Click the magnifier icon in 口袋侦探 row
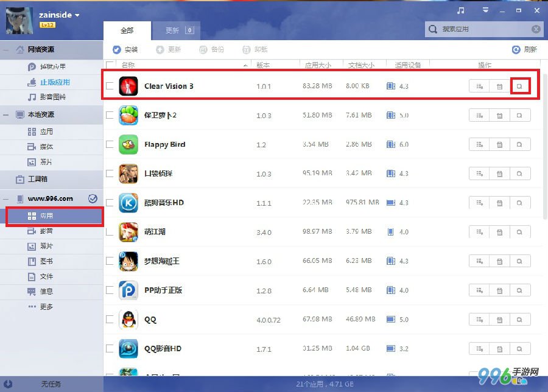Viewport: 548px width, 392px height. point(520,173)
